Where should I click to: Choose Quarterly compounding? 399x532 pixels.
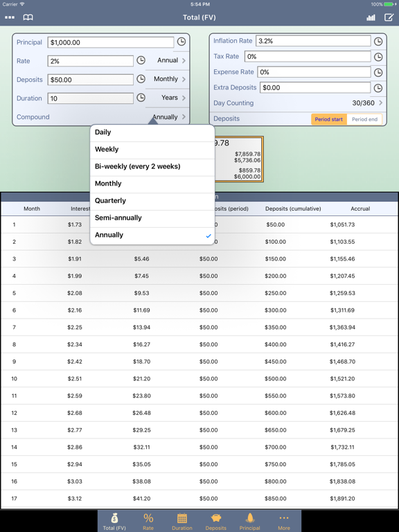coord(152,200)
